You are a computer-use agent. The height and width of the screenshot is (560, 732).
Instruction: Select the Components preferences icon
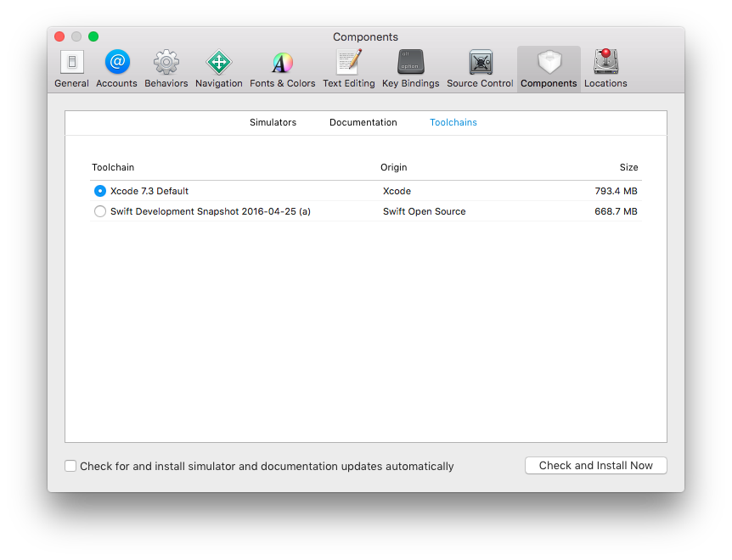pos(549,68)
